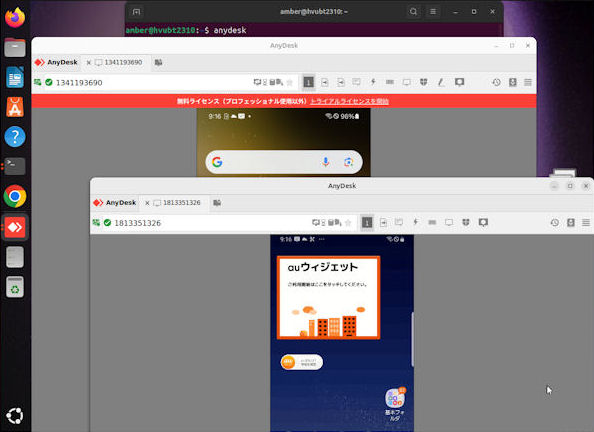Click switch sides icon in 1813351326 window
Screen dimensions: 594x432
[x=383, y=222]
